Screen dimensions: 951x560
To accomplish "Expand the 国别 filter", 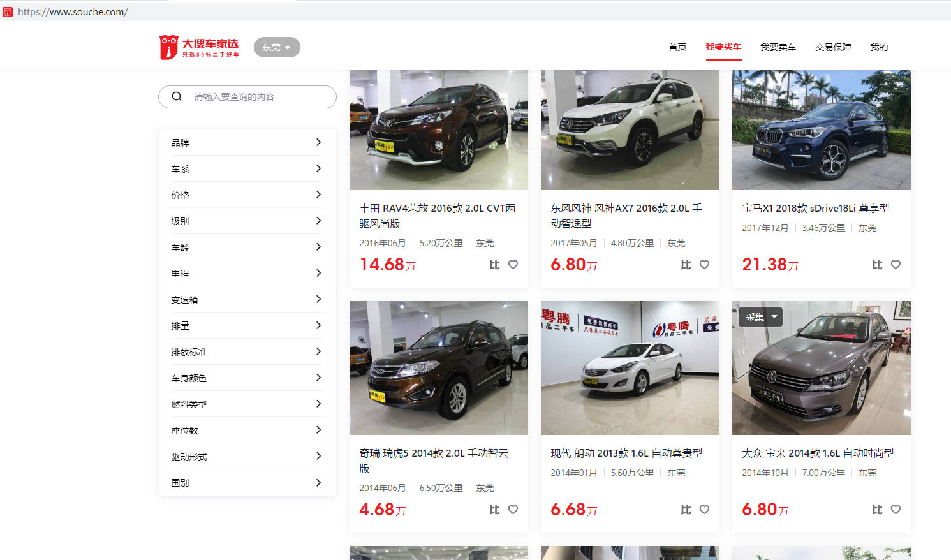I will pos(247,482).
